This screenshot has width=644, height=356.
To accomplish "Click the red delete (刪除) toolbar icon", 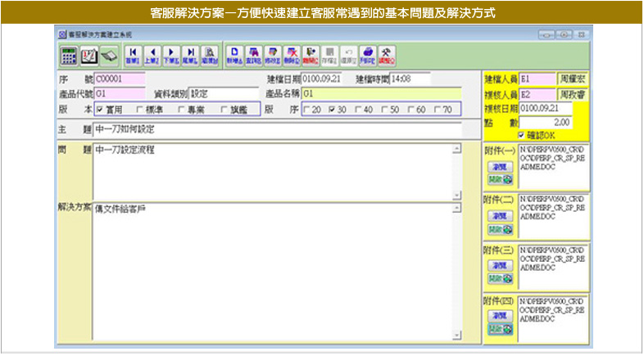I will (291, 55).
